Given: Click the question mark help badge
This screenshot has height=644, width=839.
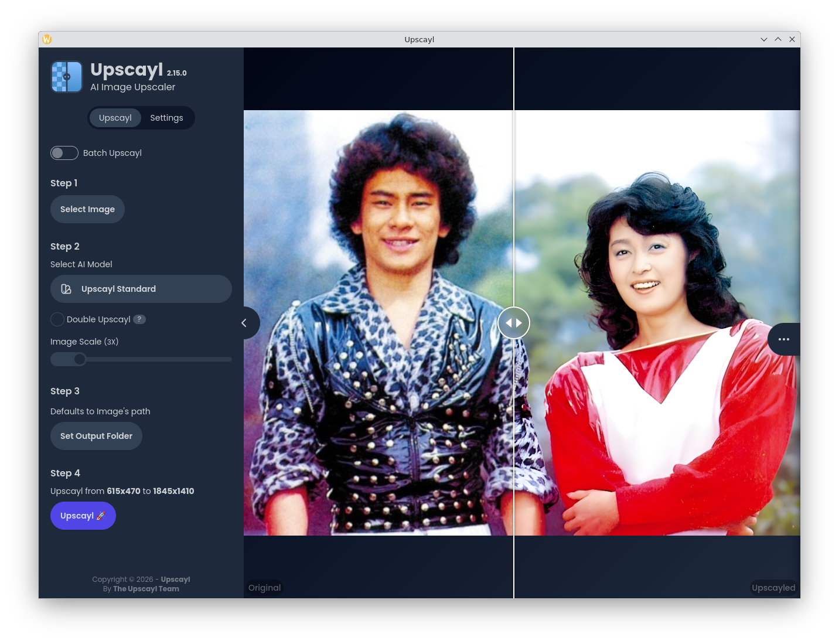Looking at the screenshot, I should tap(139, 319).
